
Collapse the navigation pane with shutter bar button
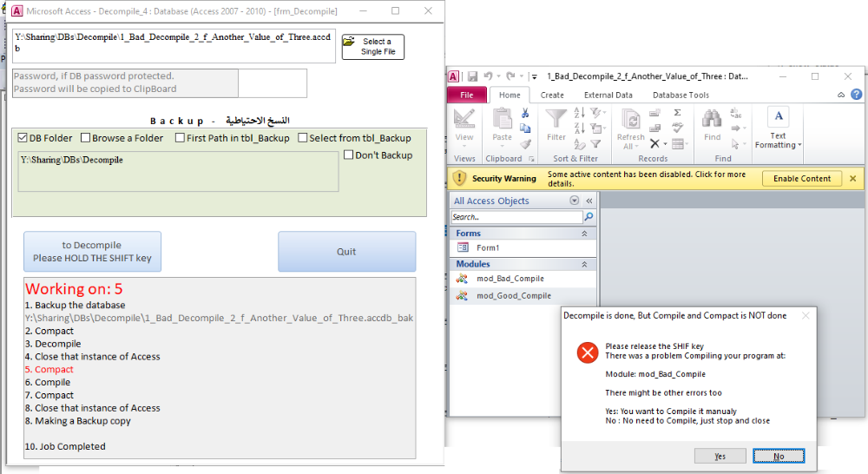pos(589,201)
